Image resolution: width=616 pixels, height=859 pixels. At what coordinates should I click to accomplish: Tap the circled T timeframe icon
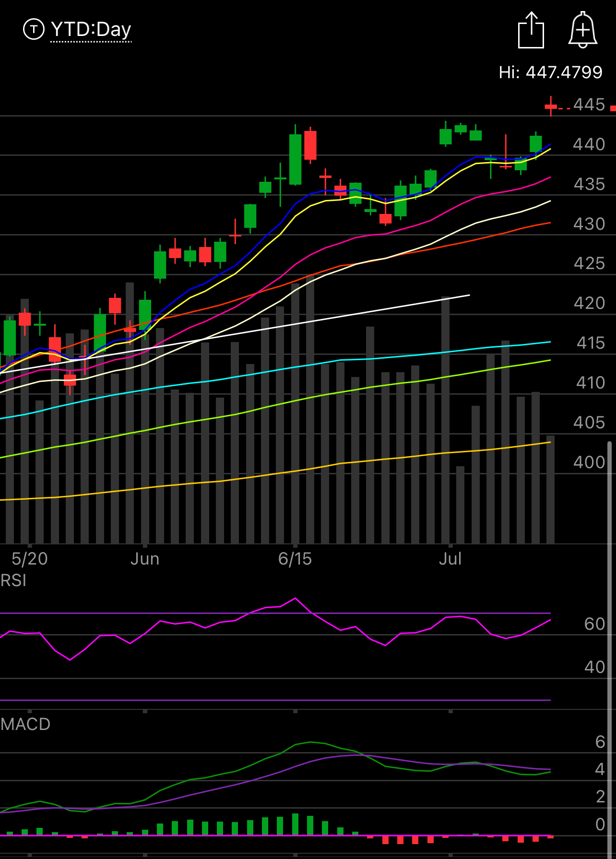(34, 29)
